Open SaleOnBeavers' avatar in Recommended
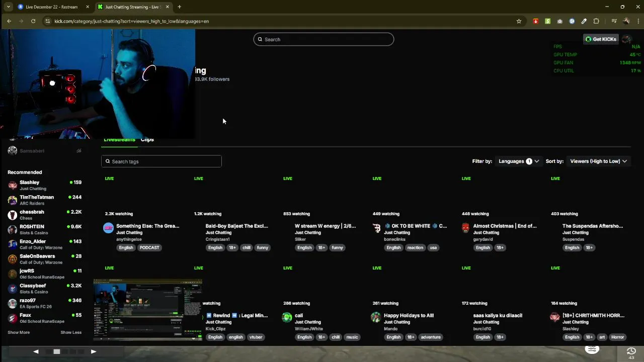 click(x=13, y=259)
